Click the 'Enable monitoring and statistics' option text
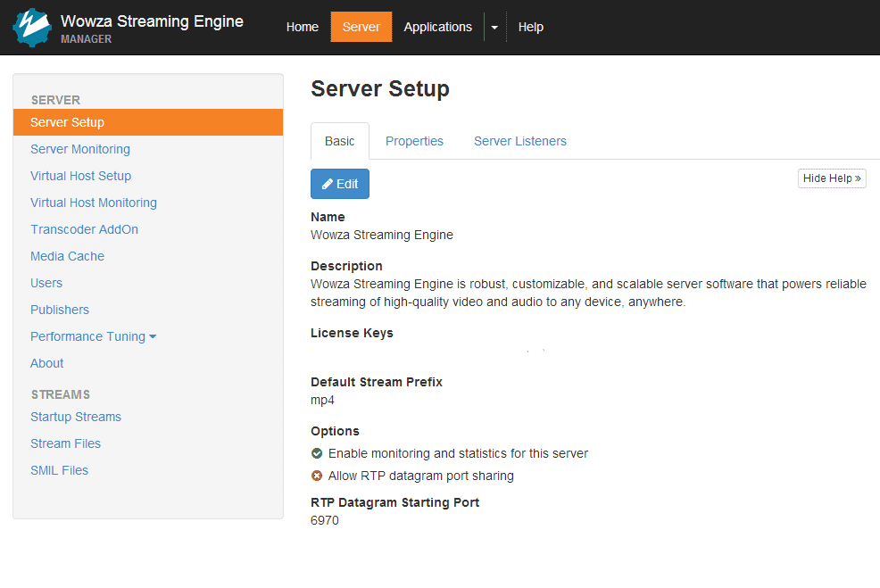 coord(458,453)
